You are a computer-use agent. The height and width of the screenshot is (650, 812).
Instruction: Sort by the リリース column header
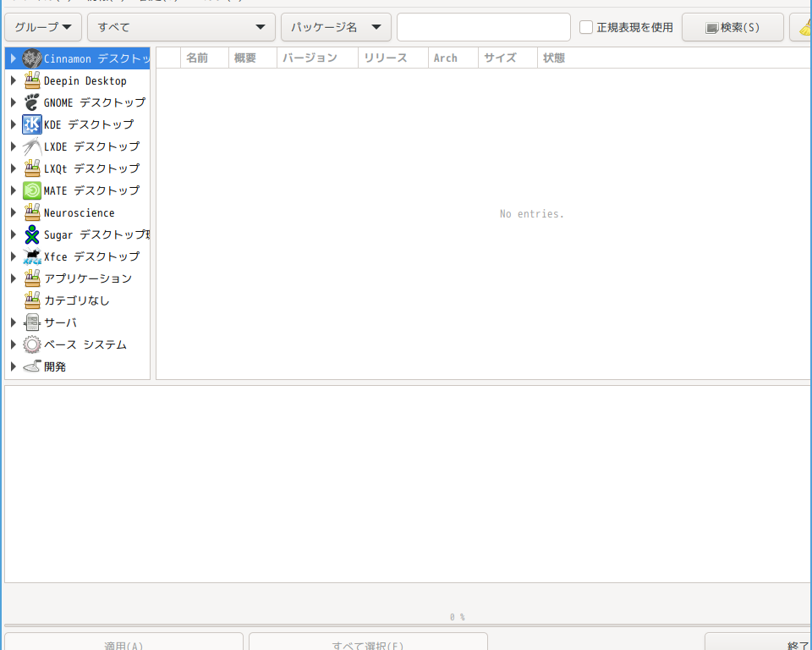pos(393,58)
